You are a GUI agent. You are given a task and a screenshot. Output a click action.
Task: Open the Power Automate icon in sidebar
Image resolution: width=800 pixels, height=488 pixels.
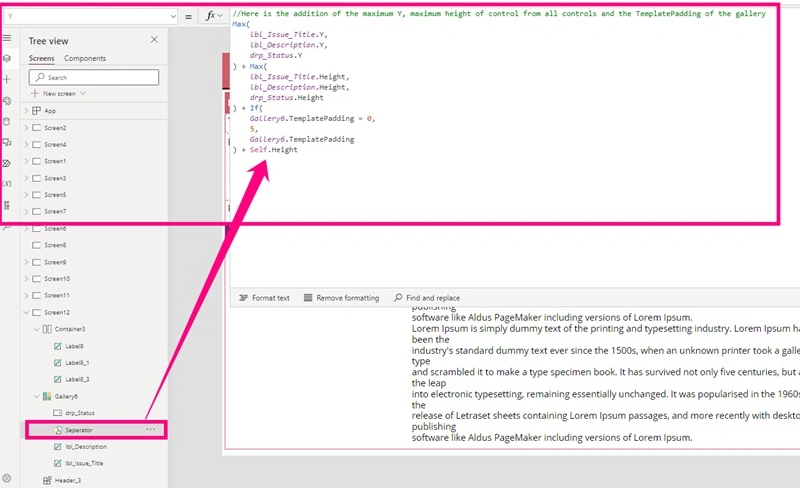click(x=7, y=163)
